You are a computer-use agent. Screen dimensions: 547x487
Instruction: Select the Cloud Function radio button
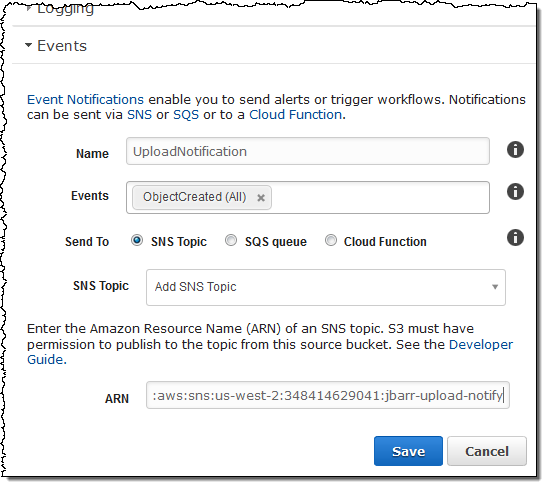(331, 240)
